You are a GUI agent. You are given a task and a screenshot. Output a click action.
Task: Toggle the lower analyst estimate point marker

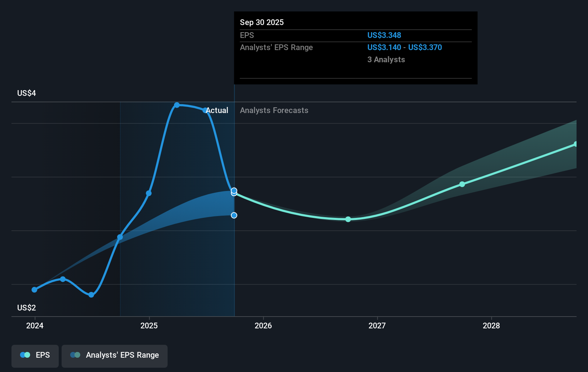pyautogui.click(x=234, y=215)
